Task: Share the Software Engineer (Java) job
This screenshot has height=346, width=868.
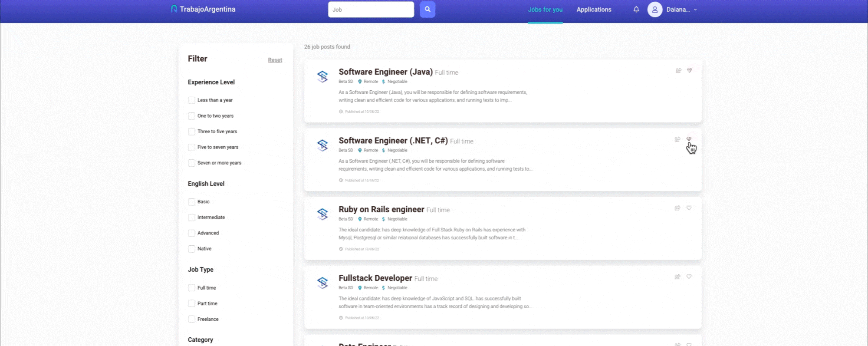Action: 678,70
